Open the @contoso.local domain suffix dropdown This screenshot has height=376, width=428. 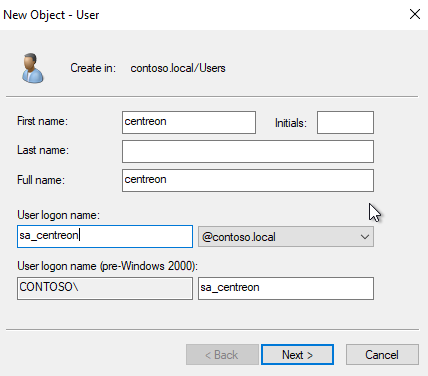(x=286, y=237)
